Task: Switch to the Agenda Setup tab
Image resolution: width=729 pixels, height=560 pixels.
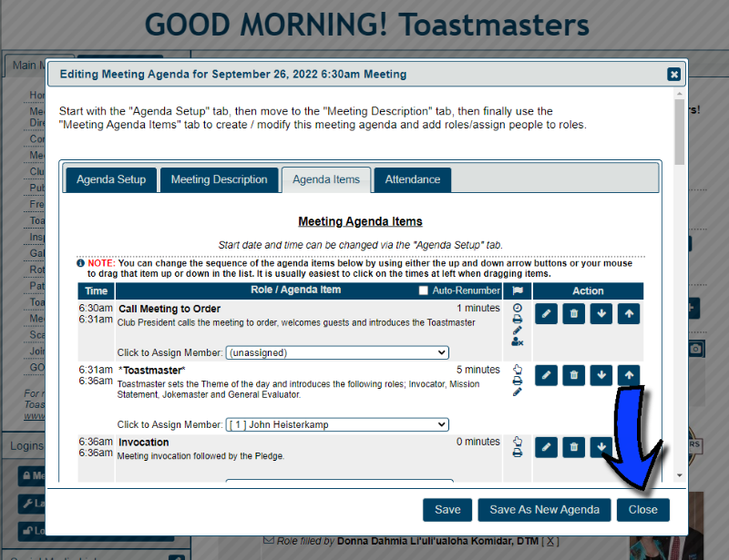Action: 111,179
